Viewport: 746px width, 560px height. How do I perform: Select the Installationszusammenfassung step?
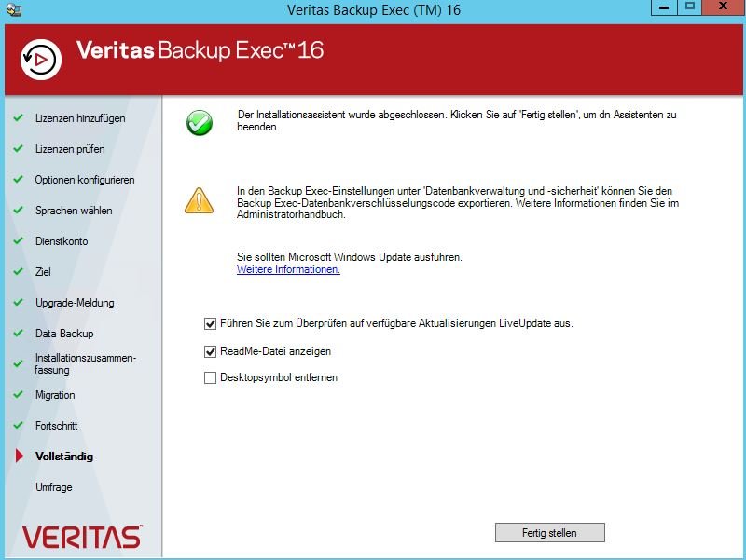[85, 363]
